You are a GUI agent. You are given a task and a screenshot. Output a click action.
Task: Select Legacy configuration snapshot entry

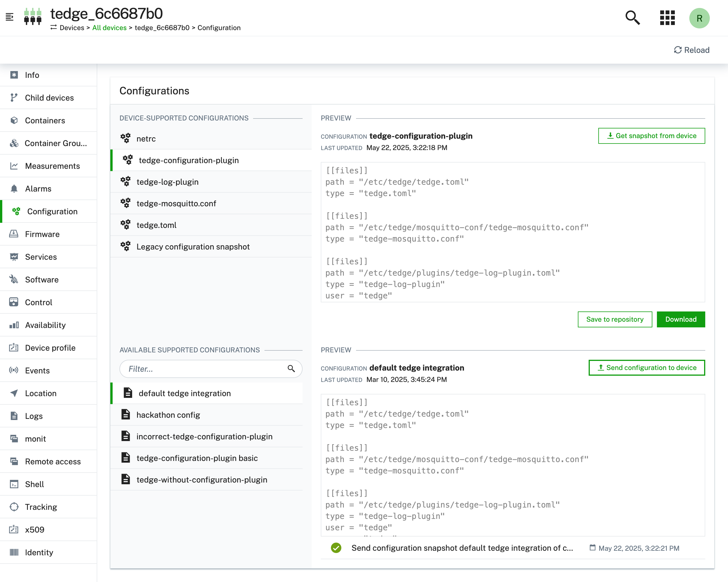[193, 247]
